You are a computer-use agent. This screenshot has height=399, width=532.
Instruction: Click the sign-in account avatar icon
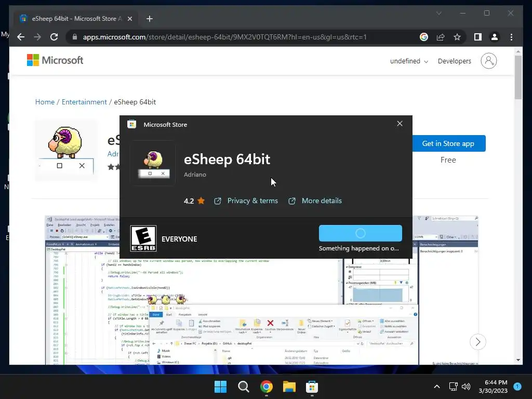(488, 61)
